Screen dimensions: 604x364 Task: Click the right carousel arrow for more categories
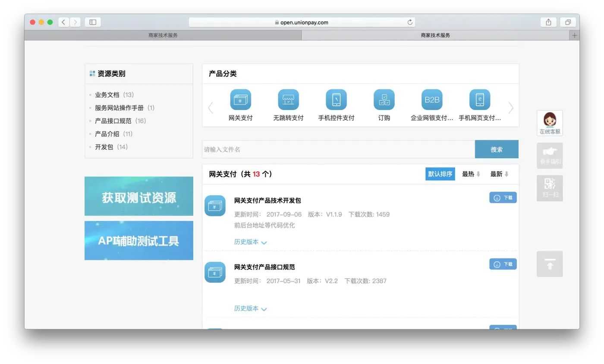point(511,108)
